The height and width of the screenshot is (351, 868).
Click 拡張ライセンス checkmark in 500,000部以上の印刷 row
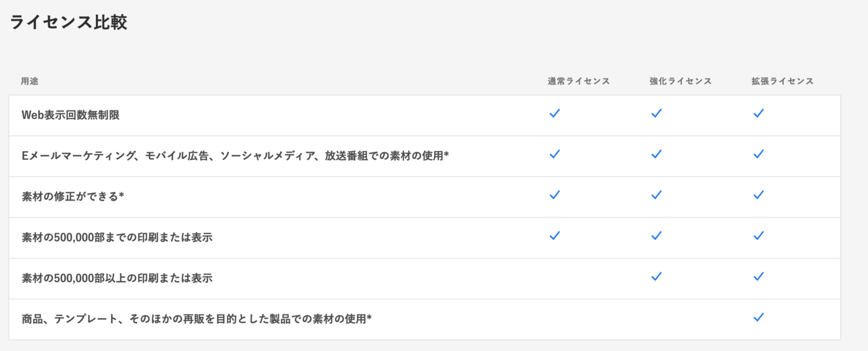(x=758, y=277)
